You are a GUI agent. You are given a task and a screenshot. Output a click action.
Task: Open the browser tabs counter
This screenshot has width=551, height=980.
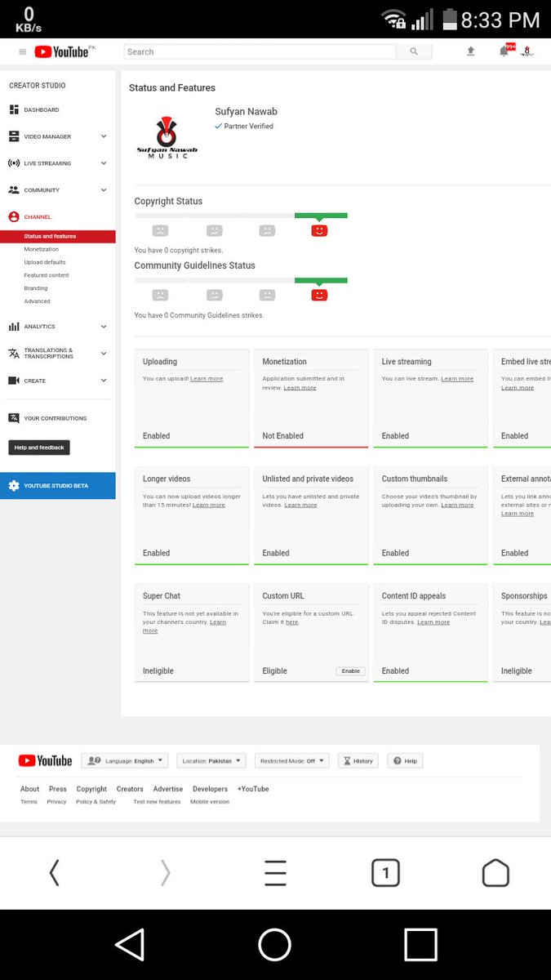pos(385,873)
